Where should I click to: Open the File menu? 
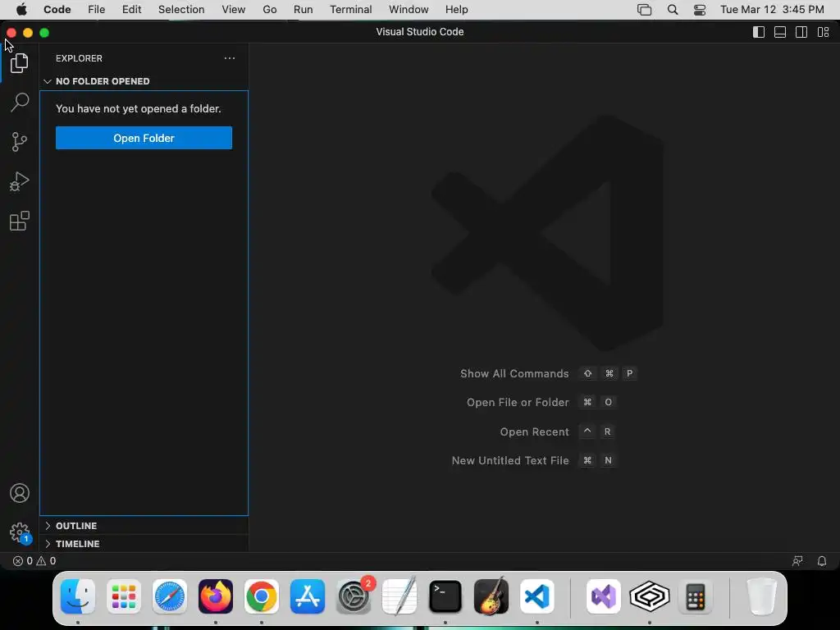point(97,10)
